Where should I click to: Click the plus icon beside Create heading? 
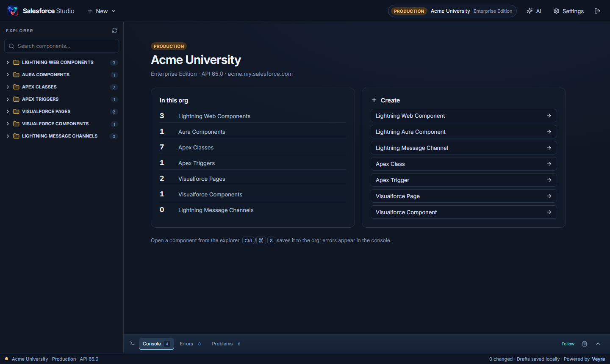point(374,100)
